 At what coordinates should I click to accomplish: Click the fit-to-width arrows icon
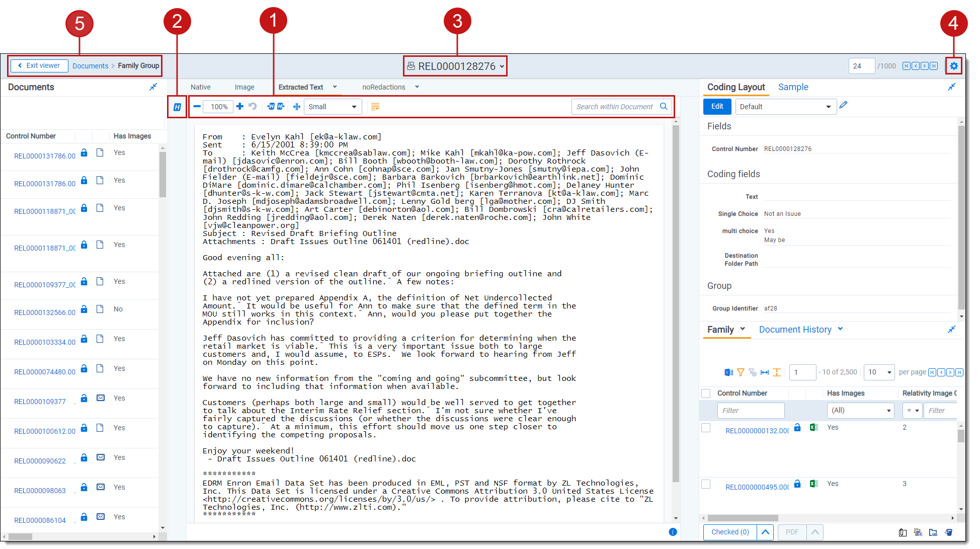[296, 106]
